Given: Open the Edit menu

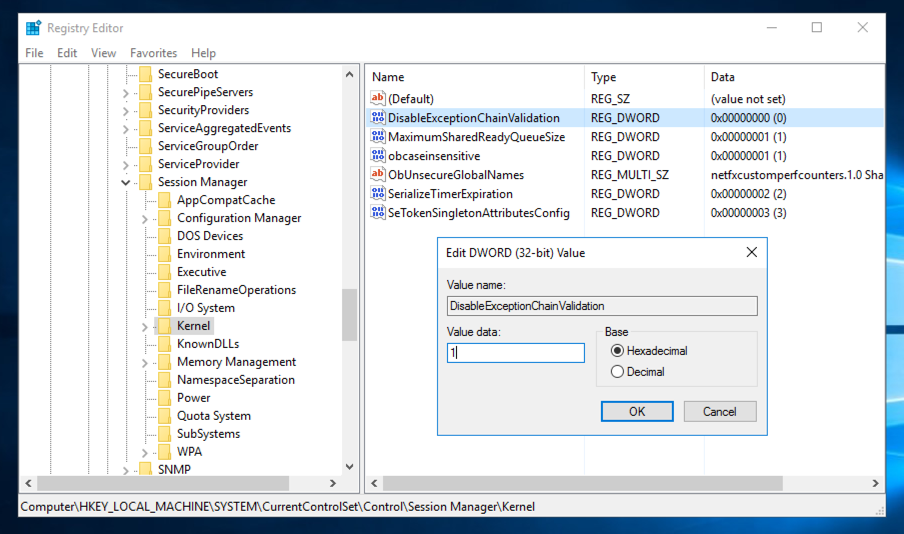Looking at the screenshot, I should tap(67, 53).
